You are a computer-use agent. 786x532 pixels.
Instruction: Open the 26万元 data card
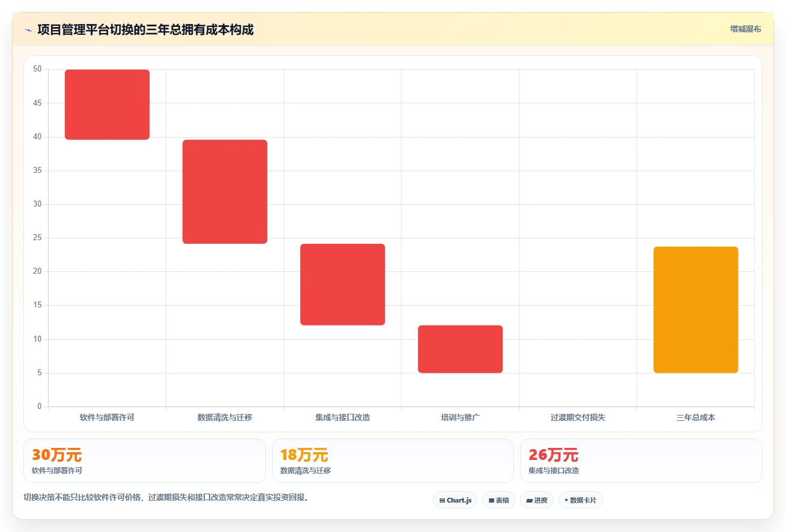click(x=641, y=461)
